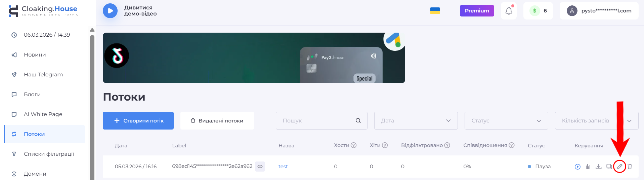This screenshot has width=644, height=180.
Task: Delete the test stream with trash icon
Action: pos(630,167)
